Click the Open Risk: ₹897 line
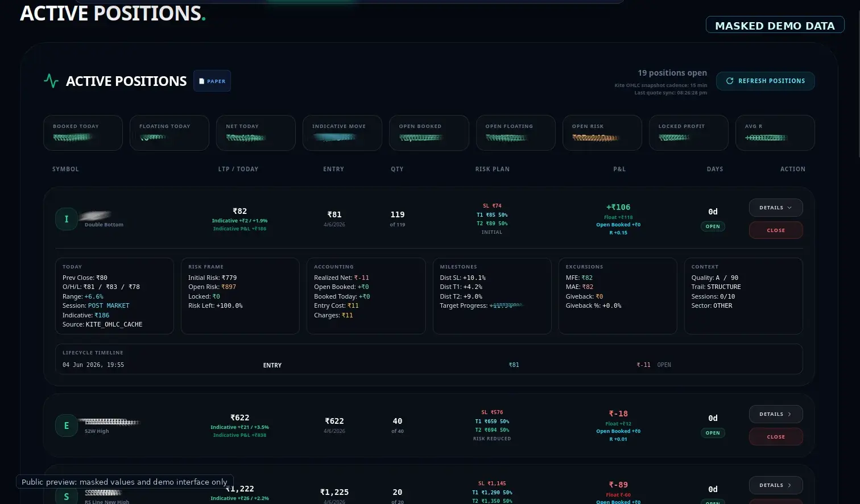860x504 pixels. (x=212, y=287)
